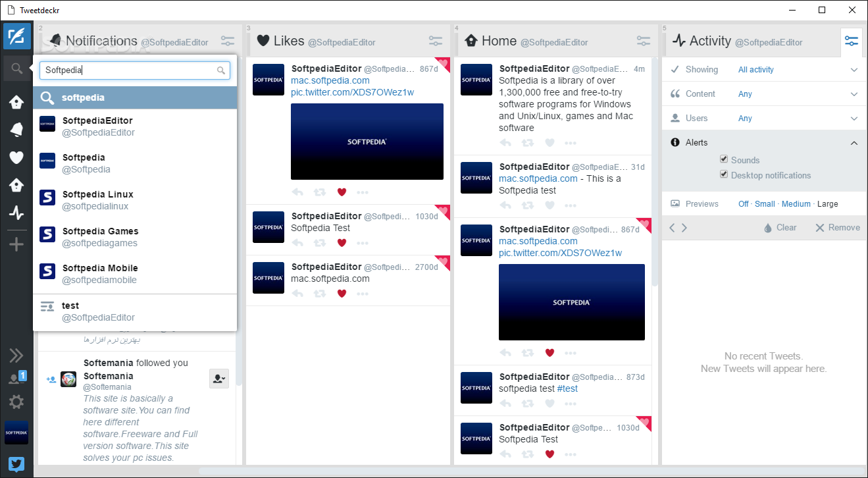Uncheck the Sounds alert checkbox
The height and width of the screenshot is (478, 868).
point(724,159)
